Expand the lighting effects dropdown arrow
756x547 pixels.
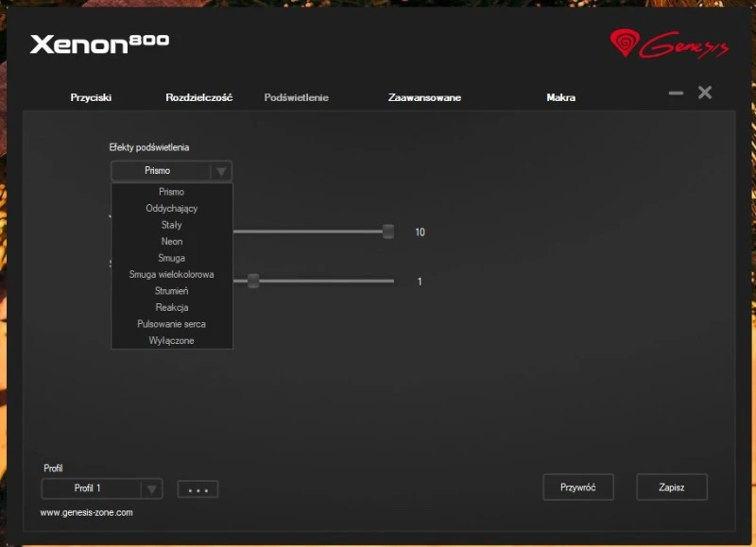[x=221, y=171]
